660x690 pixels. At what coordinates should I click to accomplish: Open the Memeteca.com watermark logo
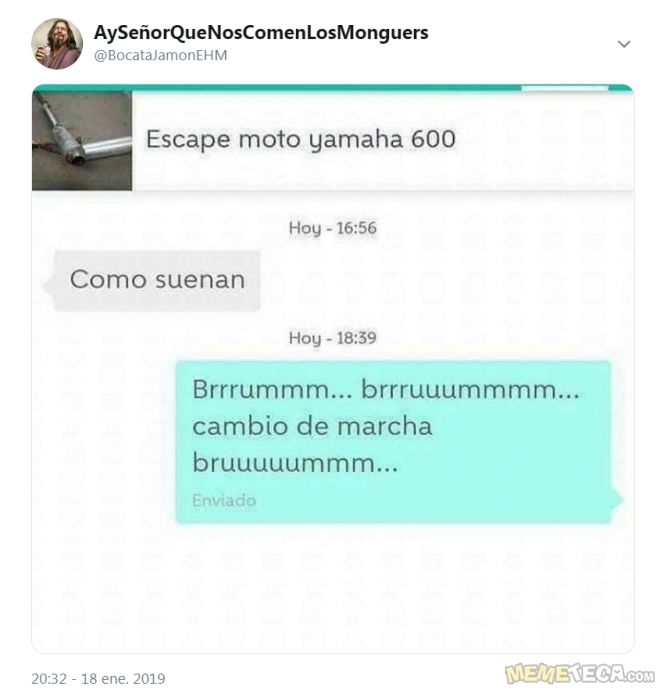pyautogui.click(x=579, y=674)
